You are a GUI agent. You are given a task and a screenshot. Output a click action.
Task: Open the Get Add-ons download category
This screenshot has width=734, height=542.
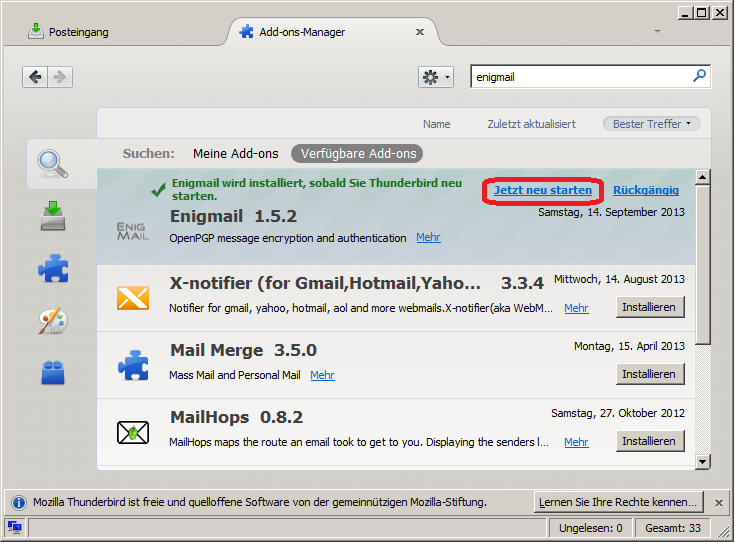point(52,216)
